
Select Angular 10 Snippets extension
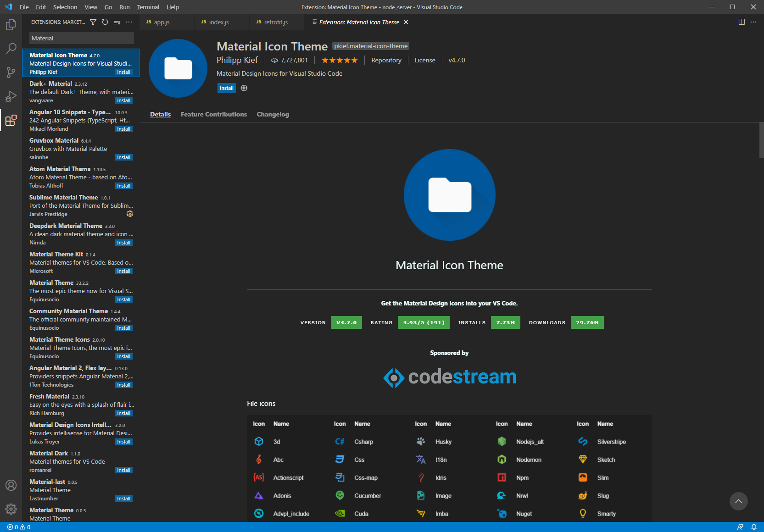tap(81, 120)
